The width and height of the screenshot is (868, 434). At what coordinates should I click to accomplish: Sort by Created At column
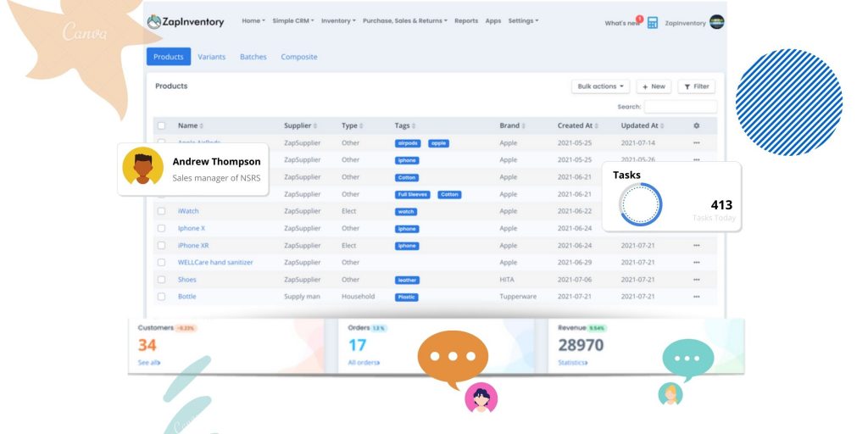tap(578, 125)
